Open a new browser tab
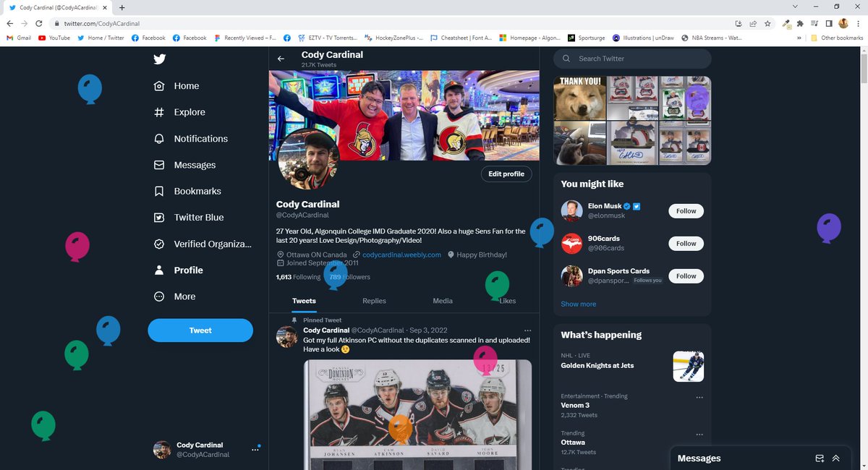The image size is (868, 470). point(122,7)
